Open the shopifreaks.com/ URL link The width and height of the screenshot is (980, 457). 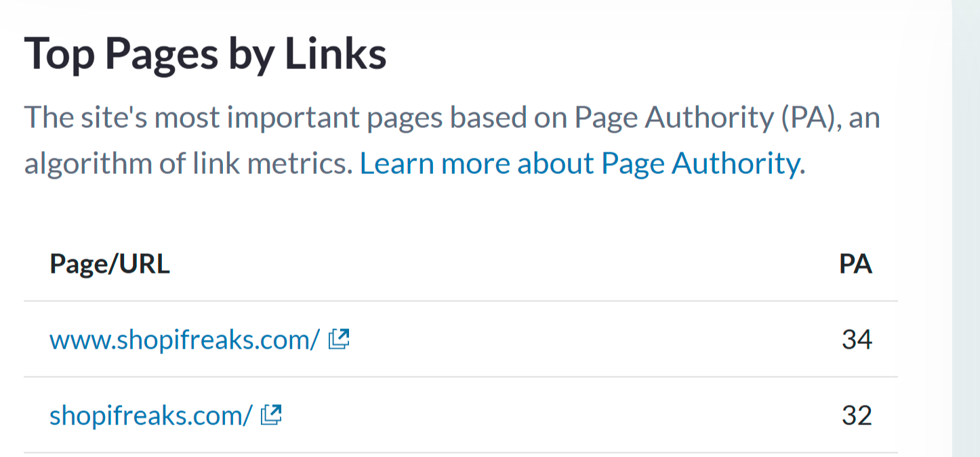pyautogui.click(x=150, y=415)
